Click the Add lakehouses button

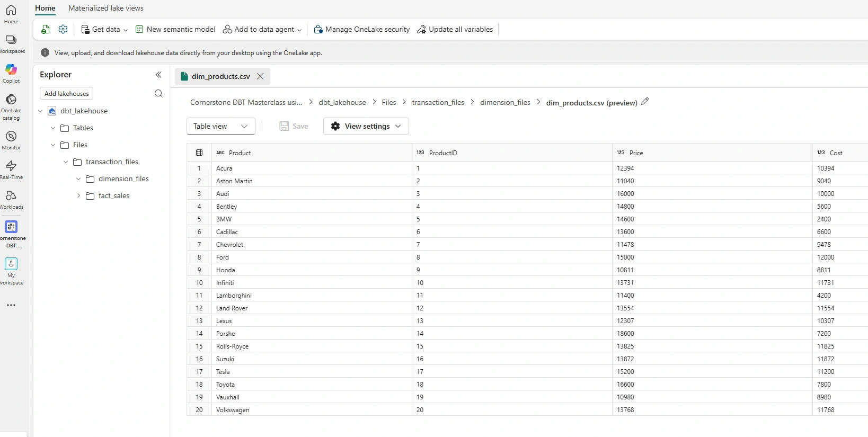point(67,94)
